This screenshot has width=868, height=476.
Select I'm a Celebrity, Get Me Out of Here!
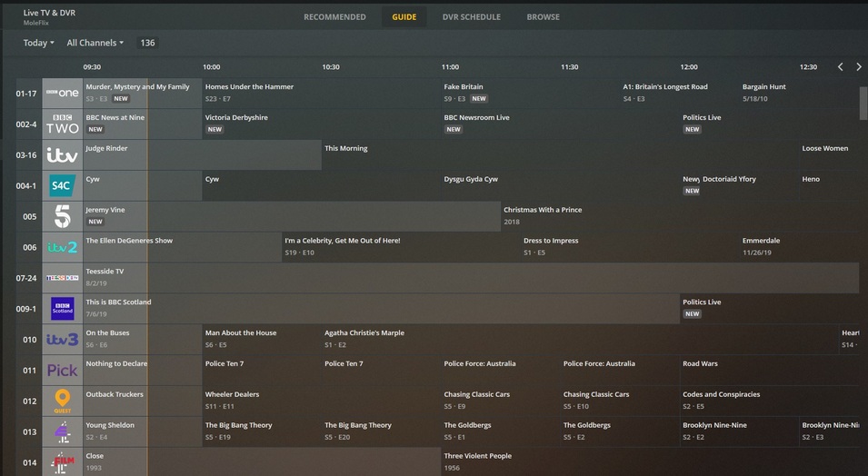(x=402, y=247)
